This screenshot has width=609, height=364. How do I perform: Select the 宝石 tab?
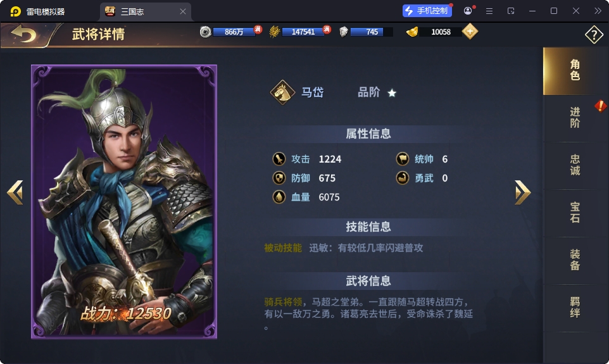[x=575, y=213]
